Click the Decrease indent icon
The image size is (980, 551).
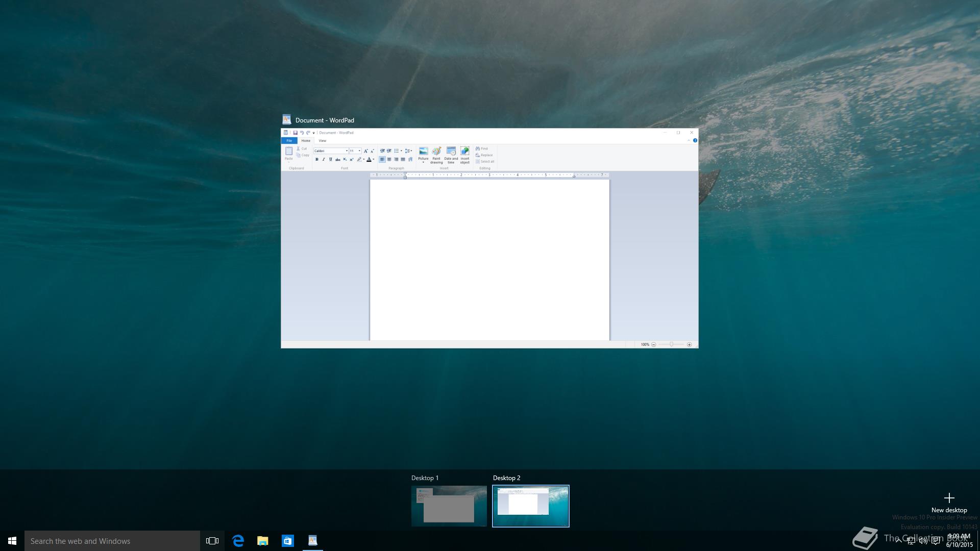[x=382, y=151]
